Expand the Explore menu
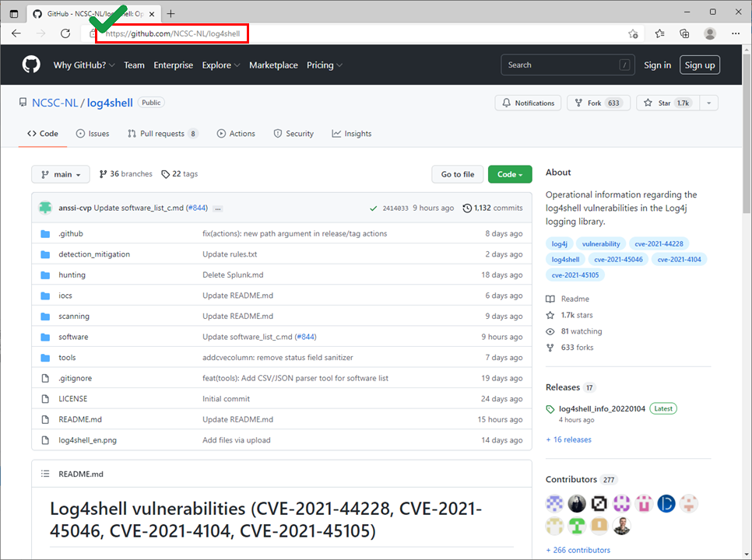 221,65
